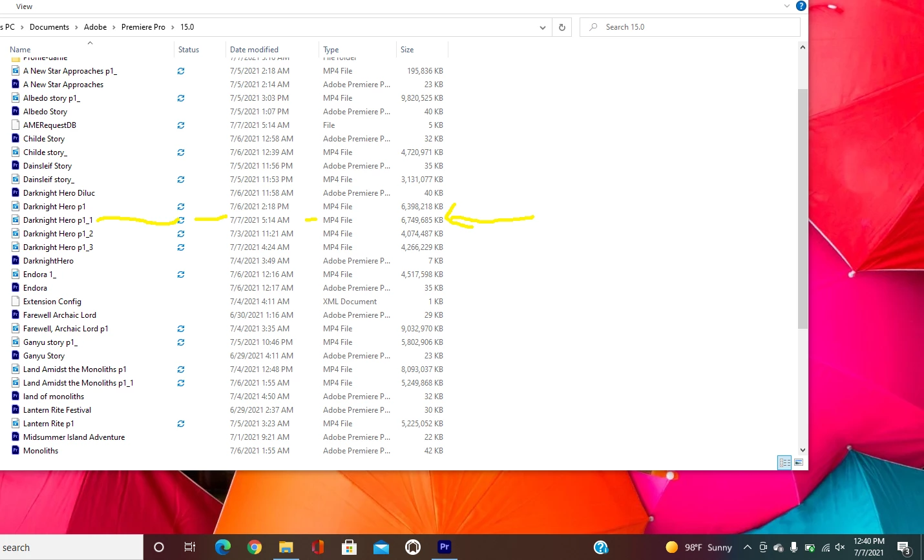Click the Wi-Fi network tray icon
This screenshot has width=924, height=560.
click(x=825, y=548)
